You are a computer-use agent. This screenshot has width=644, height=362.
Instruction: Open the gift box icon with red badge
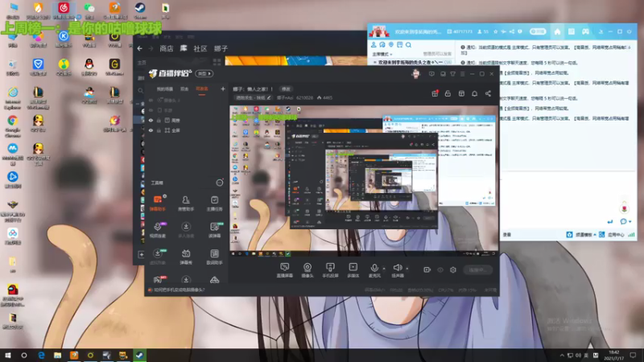point(435,93)
